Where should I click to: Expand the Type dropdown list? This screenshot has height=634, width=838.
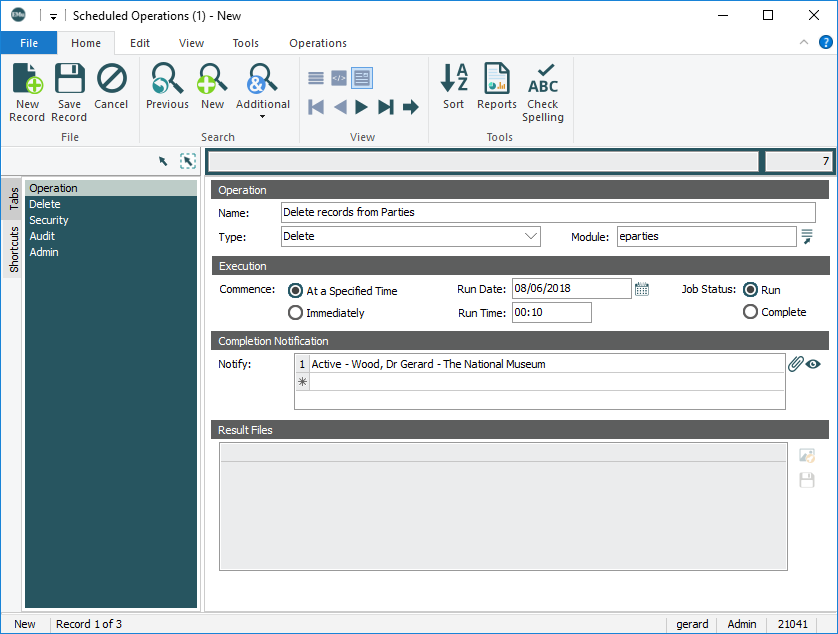point(530,237)
